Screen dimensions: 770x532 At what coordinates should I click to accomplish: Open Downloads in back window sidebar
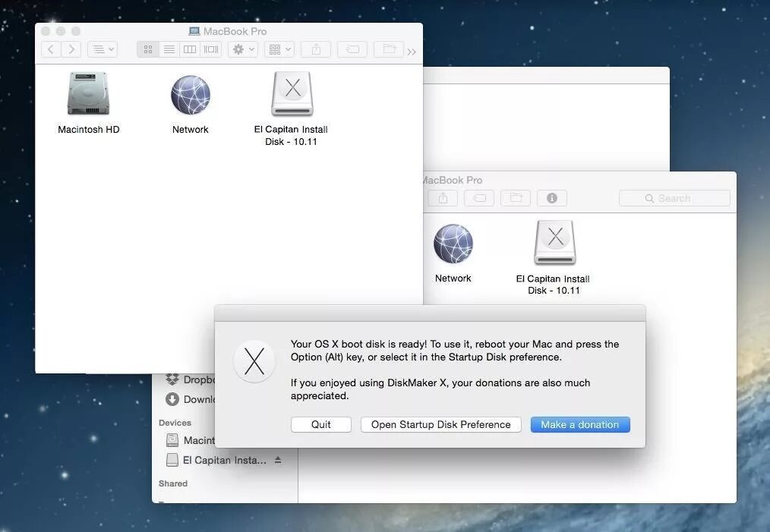click(191, 399)
